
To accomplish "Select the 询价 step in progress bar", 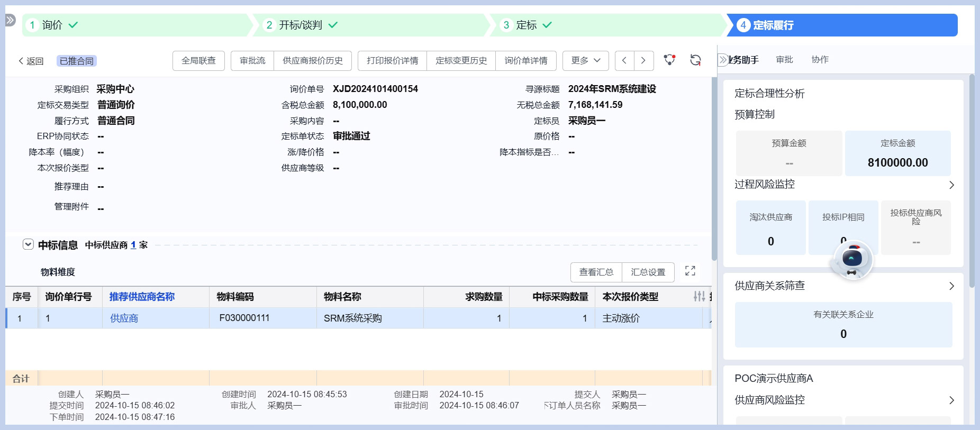I will (53, 25).
